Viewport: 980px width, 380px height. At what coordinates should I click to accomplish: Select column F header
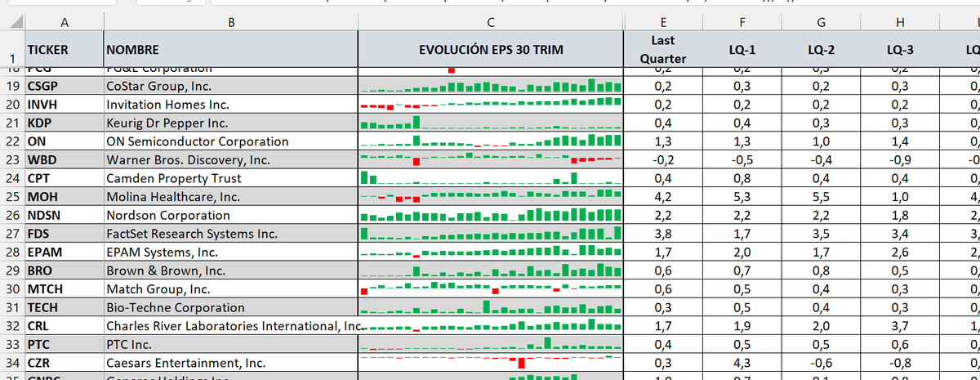[742, 23]
